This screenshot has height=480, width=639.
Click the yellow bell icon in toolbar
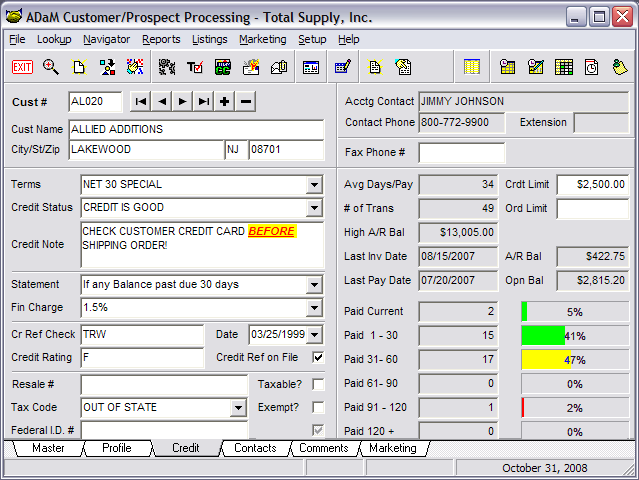point(619,67)
